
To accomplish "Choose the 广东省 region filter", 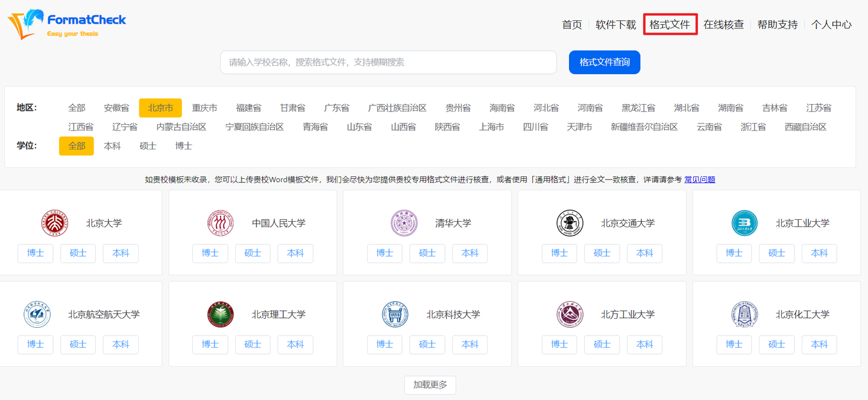I will point(336,108).
